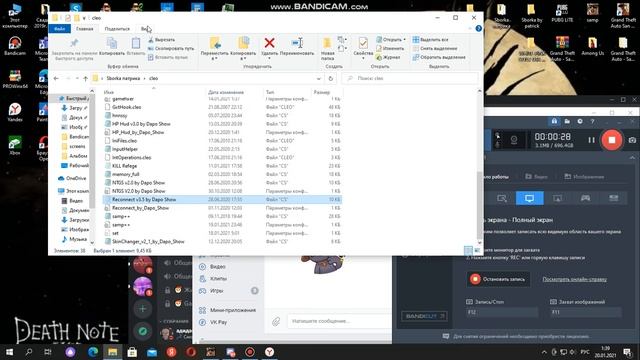Open Microsoft Edge from taskbar
Viewport: 640px width, 360px height.
click(93, 352)
